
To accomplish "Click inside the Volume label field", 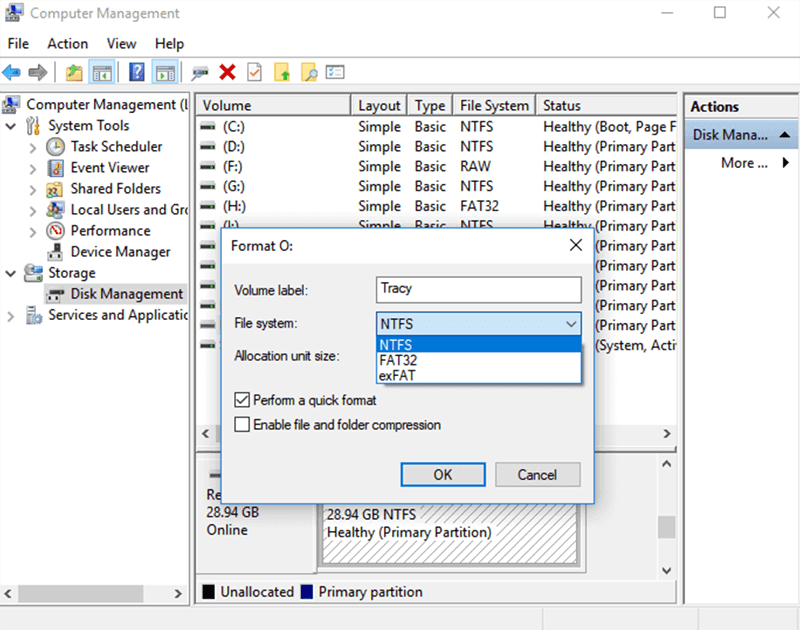I will coord(478,290).
